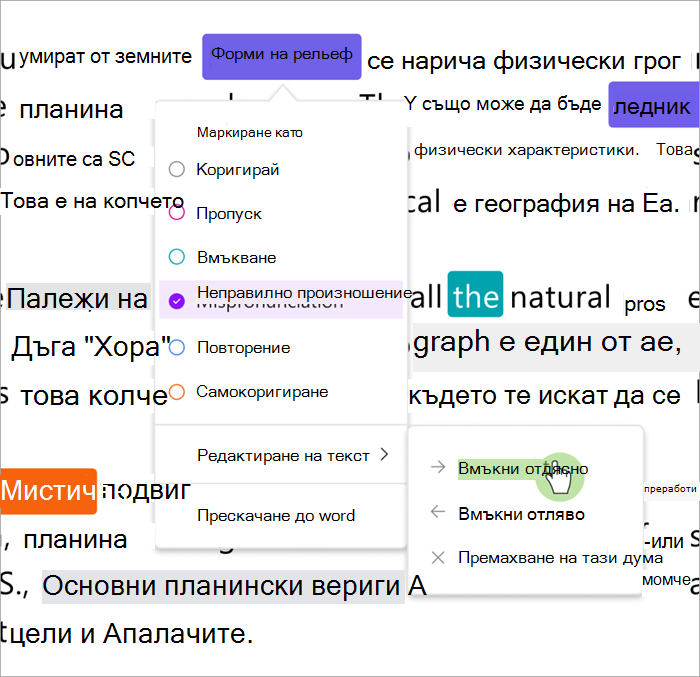Image resolution: width=700 pixels, height=677 pixels.
Task: Click the word география in the passage
Action: (x=536, y=204)
